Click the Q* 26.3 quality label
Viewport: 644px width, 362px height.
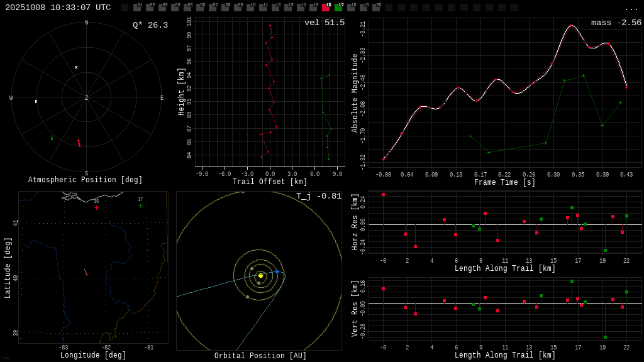150,25
